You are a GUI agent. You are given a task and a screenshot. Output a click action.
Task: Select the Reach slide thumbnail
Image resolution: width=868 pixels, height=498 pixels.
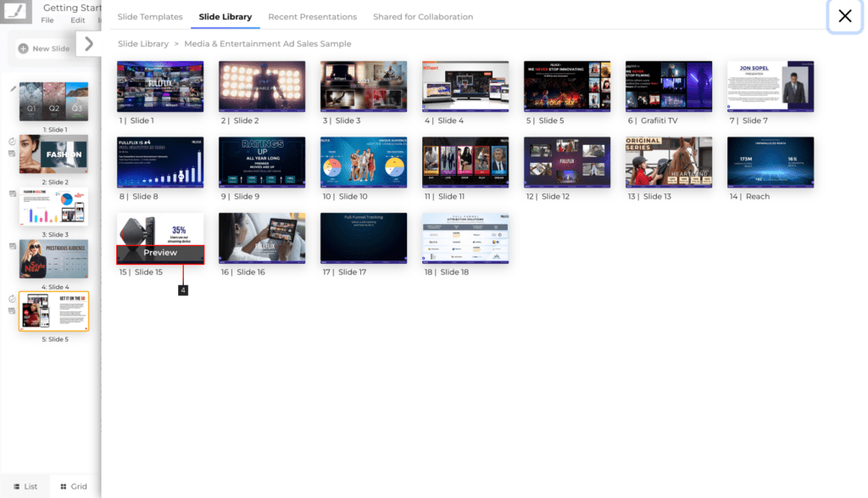[x=770, y=162]
